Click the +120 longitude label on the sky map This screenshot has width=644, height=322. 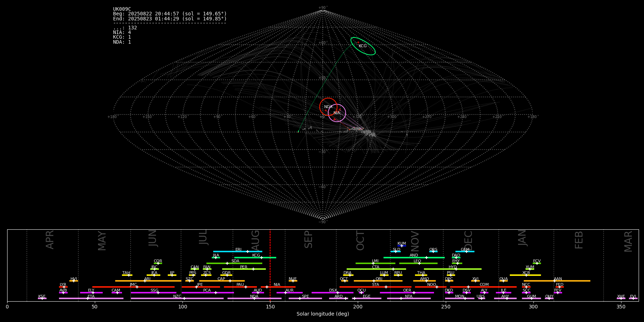pyautogui.click(x=182, y=117)
